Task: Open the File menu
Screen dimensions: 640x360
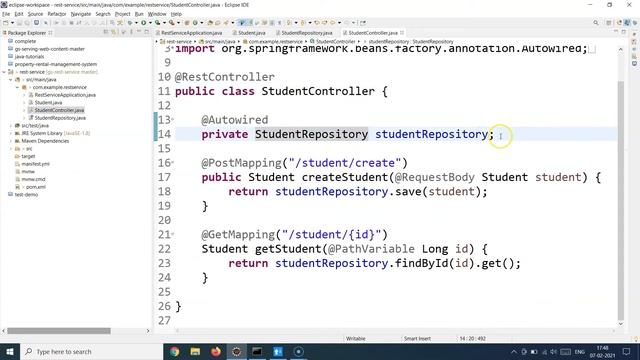Action: pyautogui.click(x=6, y=14)
